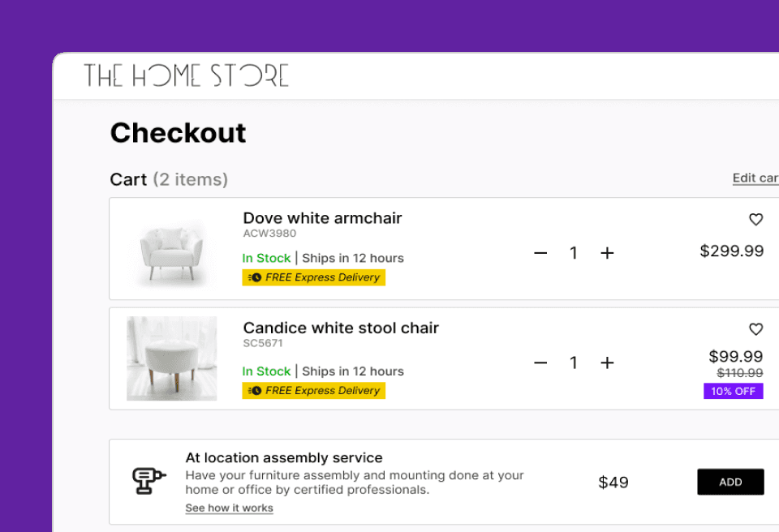This screenshot has height=532, width=779.
Task: Add the at location assembly service
Action: coord(730,482)
